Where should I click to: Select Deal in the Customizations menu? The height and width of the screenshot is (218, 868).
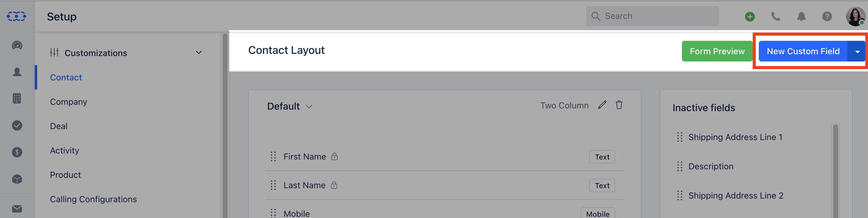(x=59, y=126)
